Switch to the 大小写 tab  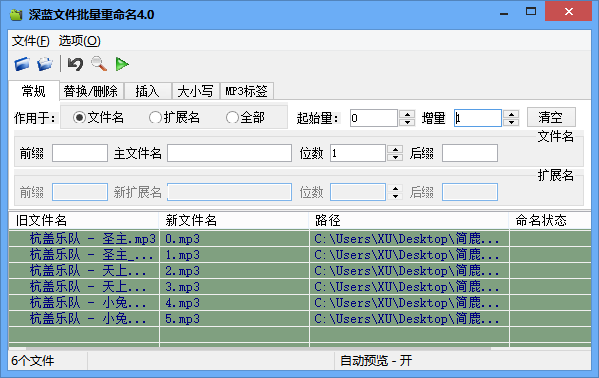196,91
